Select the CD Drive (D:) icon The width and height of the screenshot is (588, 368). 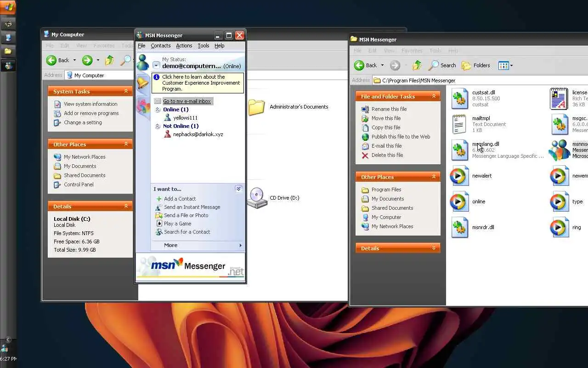[257, 198]
